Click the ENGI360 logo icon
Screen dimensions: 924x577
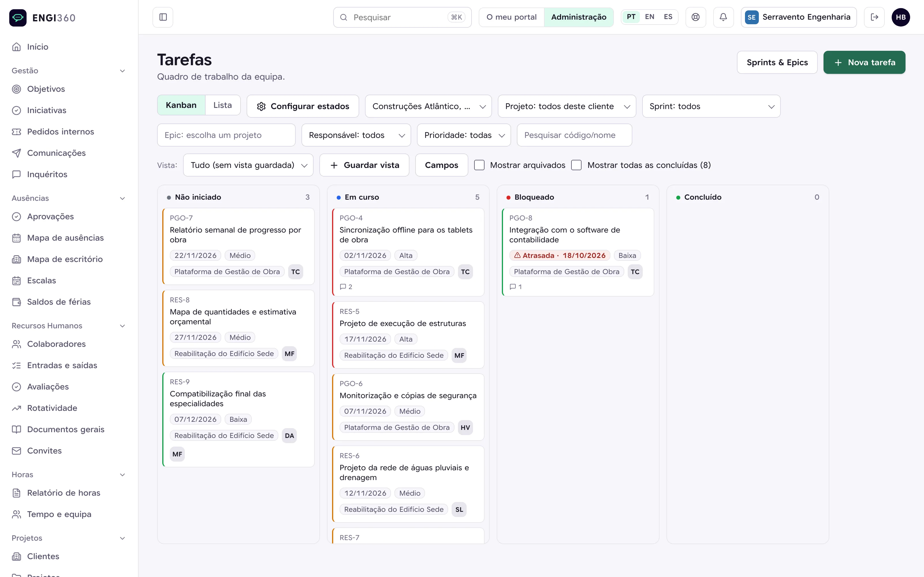pyautogui.click(x=18, y=18)
